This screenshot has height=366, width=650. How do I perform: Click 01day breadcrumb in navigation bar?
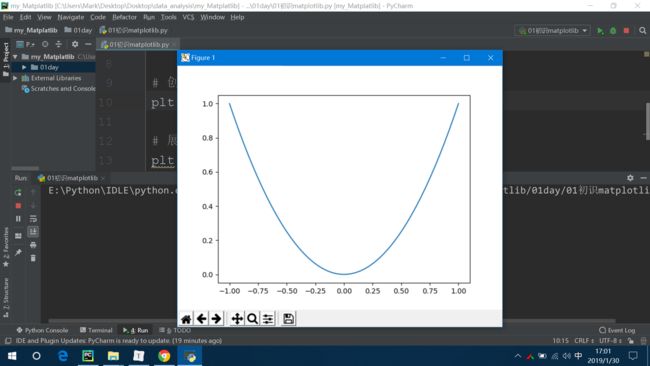[78, 30]
